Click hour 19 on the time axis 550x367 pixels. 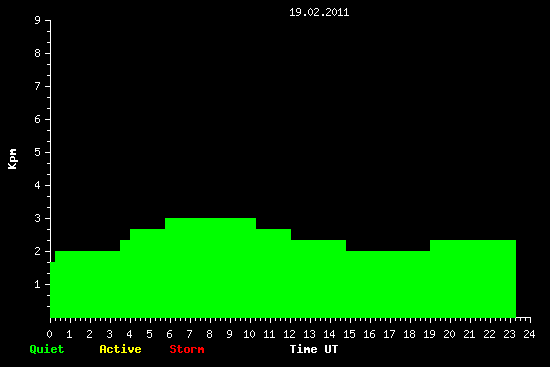429,334
